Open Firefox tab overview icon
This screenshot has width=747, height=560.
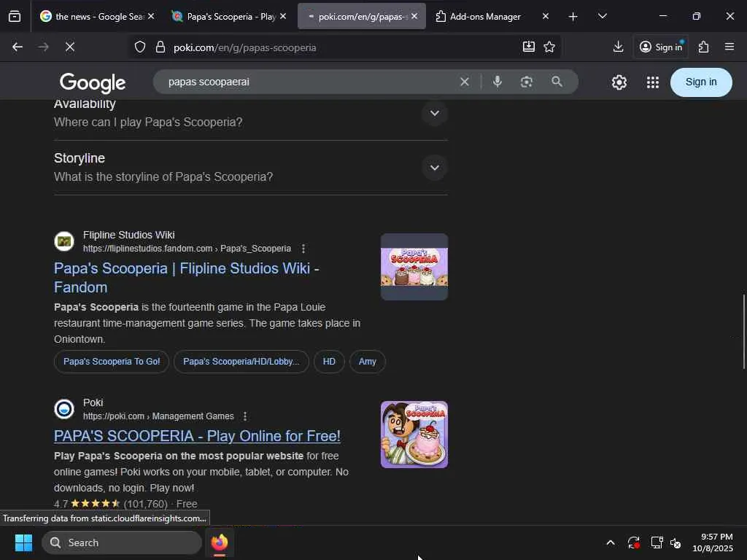pyautogui.click(x=15, y=17)
